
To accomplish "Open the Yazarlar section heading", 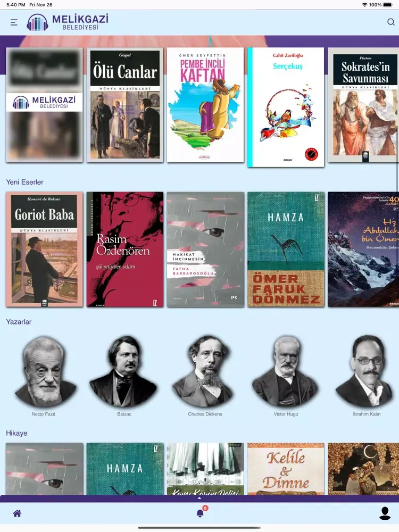I will click(19, 322).
